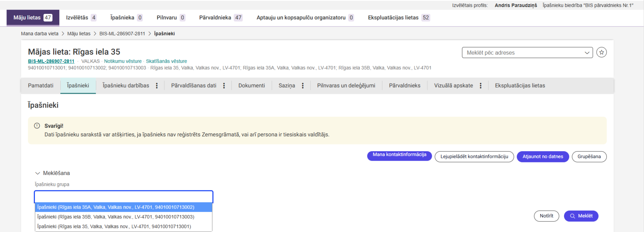Image resolution: width=644 pixels, height=232 pixels.
Task: Select Īpašnieki Rīgas iela 35 option ending 713001
Action: (x=124, y=226)
